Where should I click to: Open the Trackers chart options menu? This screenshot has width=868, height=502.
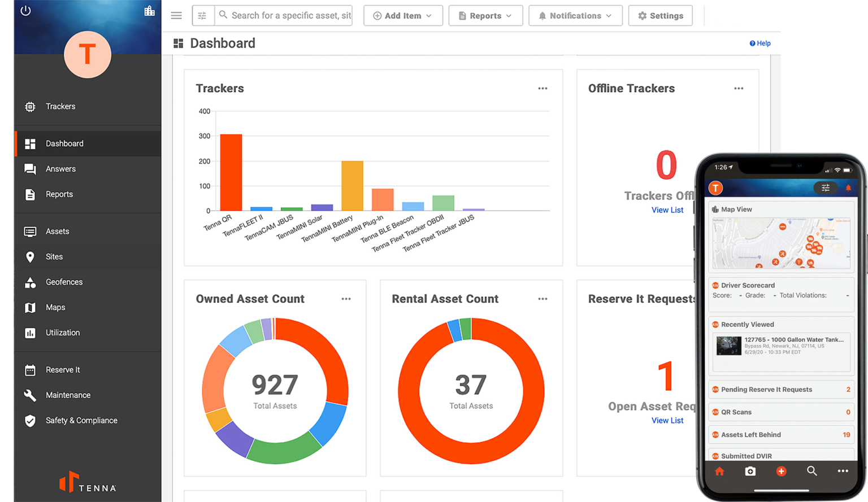(x=542, y=89)
